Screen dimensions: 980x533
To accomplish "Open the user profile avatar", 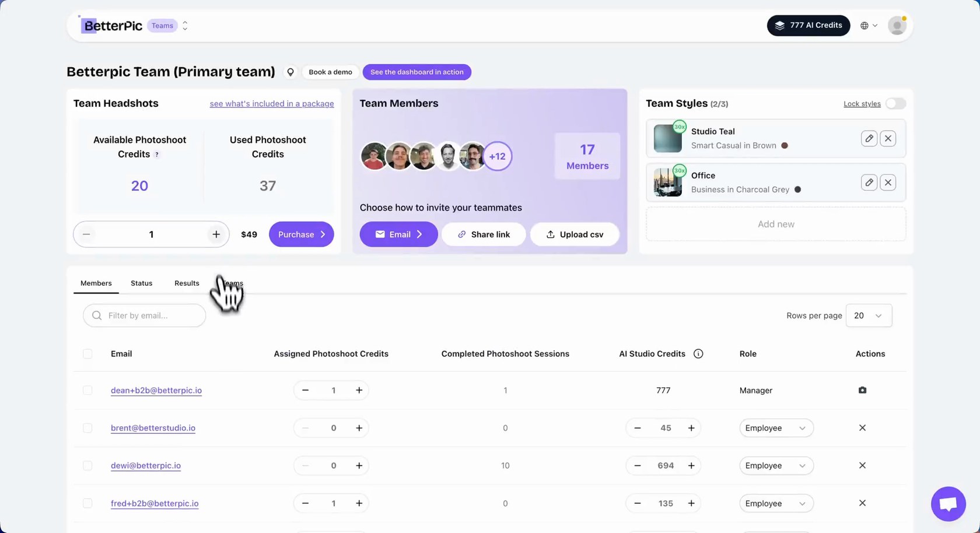I will (x=897, y=26).
